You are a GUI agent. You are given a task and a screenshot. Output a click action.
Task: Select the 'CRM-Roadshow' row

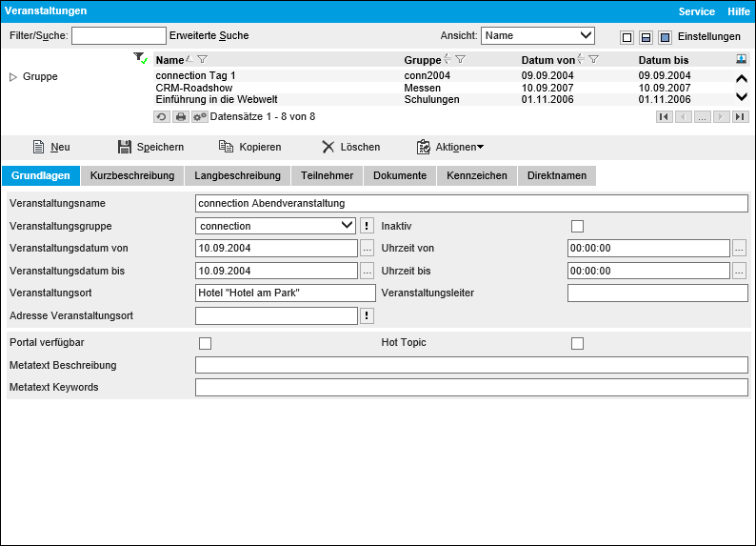(444, 88)
